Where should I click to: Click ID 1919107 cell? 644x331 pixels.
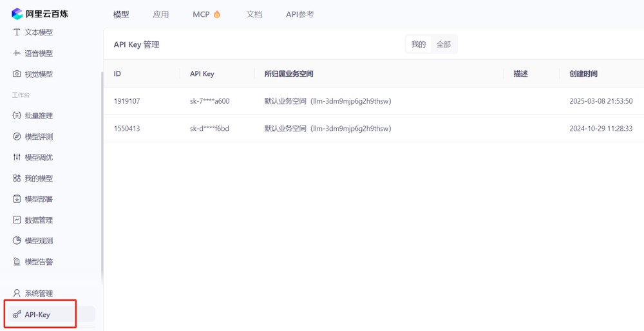click(127, 101)
